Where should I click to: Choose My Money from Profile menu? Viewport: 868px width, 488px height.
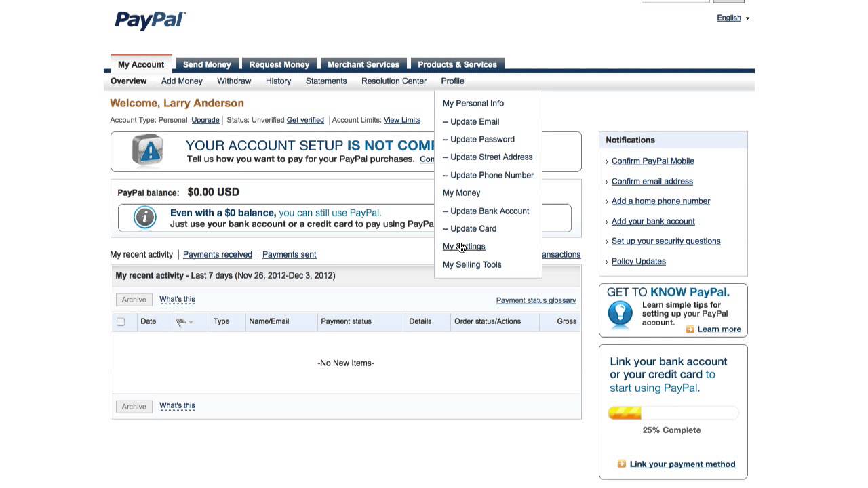click(461, 192)
